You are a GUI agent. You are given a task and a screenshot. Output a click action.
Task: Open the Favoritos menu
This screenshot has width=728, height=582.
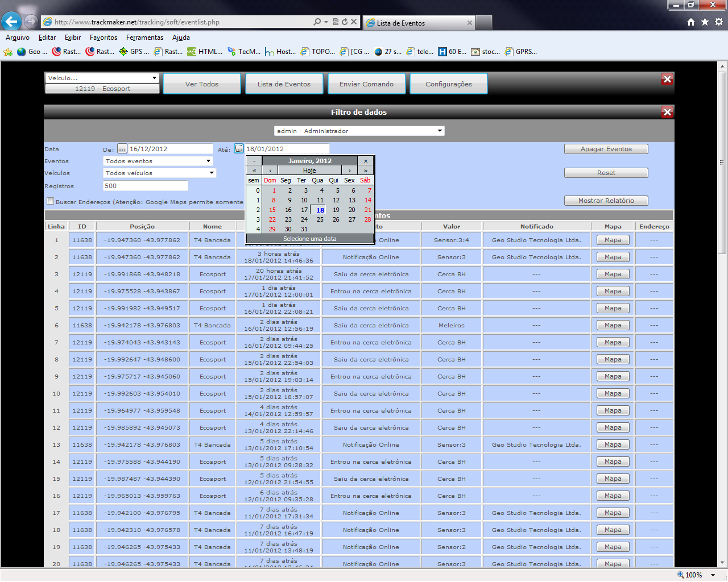(x=104, y=38)
